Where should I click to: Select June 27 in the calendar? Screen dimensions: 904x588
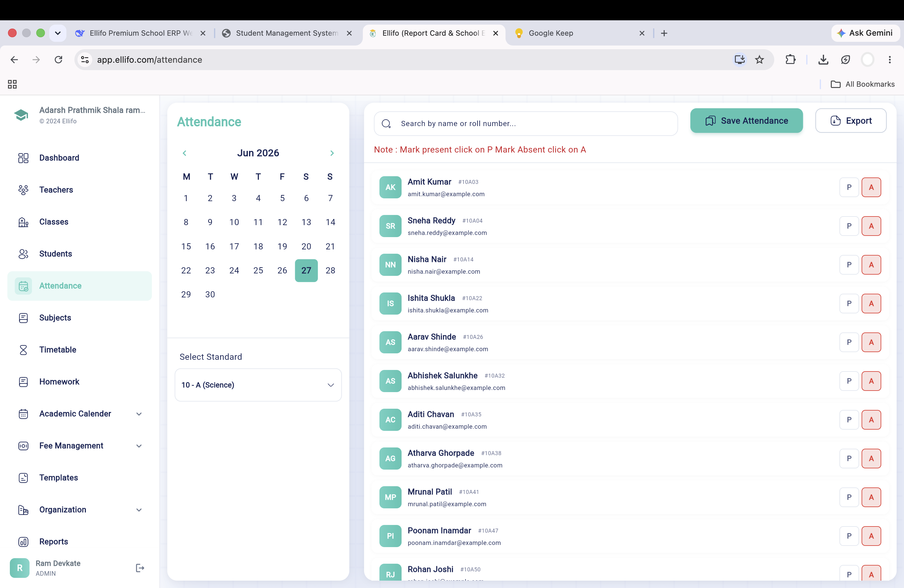[306, 270]
